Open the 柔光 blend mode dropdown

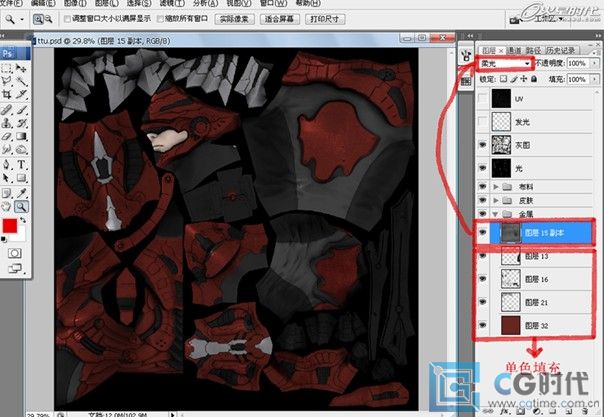click(x=505, y=63)
